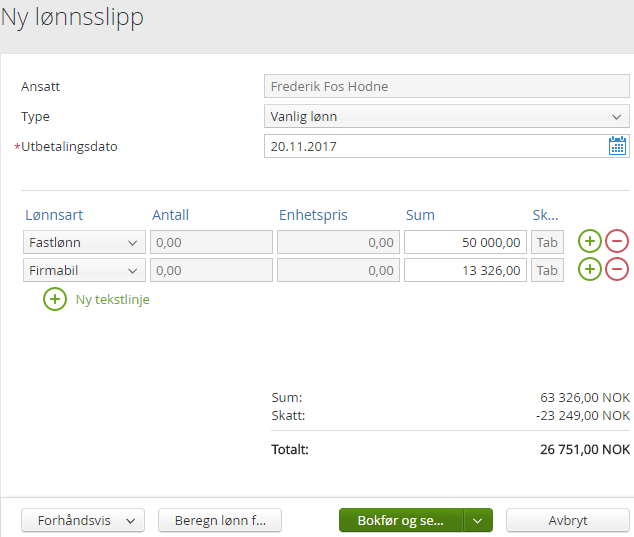Click the Tab button on Firmabil row
The image size is (634, 537).
547,270
